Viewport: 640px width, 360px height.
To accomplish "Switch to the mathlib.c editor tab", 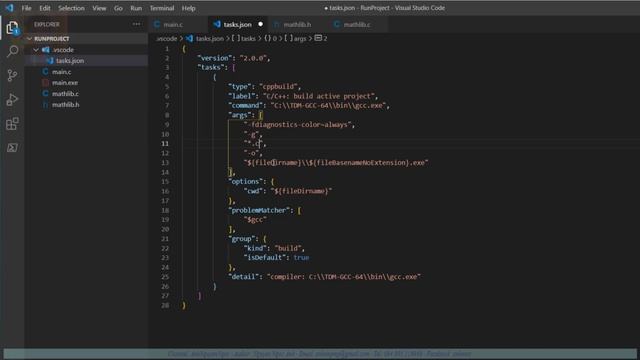I will click(357, 24).
